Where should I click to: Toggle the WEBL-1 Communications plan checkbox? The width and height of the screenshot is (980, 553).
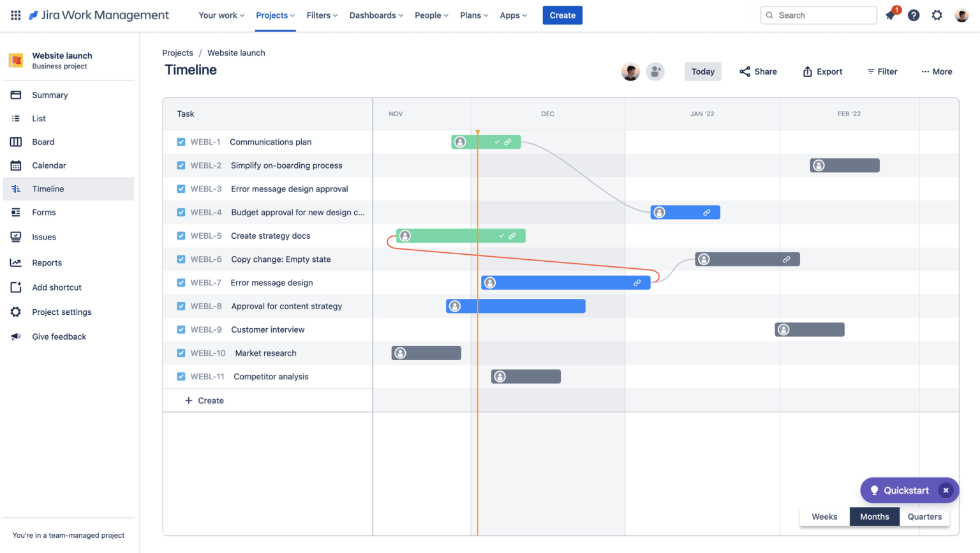tap(181, 142)
